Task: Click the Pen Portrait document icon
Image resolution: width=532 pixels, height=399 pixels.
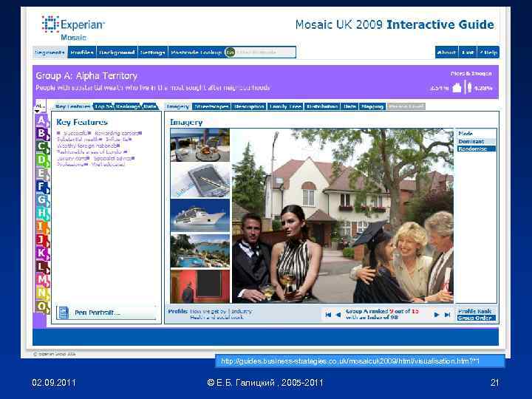Action: point(64,313)
